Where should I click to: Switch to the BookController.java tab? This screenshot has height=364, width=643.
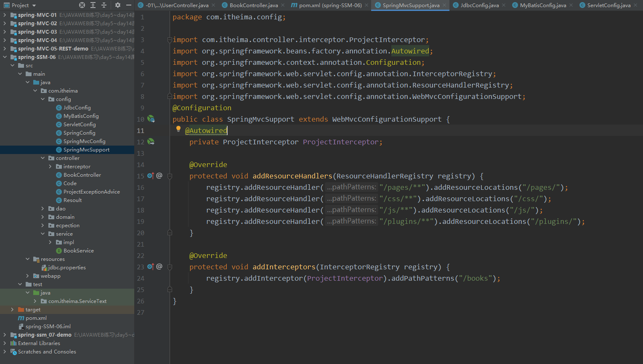(x=253, y=5)
